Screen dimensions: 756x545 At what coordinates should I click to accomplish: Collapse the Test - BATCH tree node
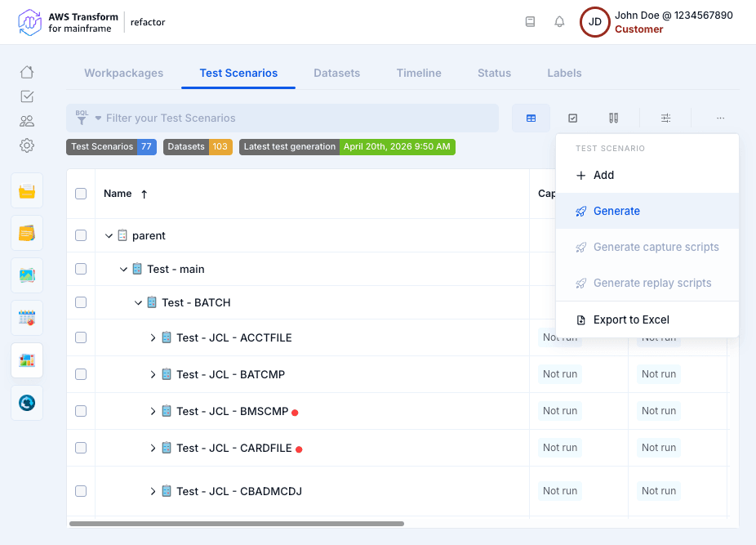(x=138, y=302)
